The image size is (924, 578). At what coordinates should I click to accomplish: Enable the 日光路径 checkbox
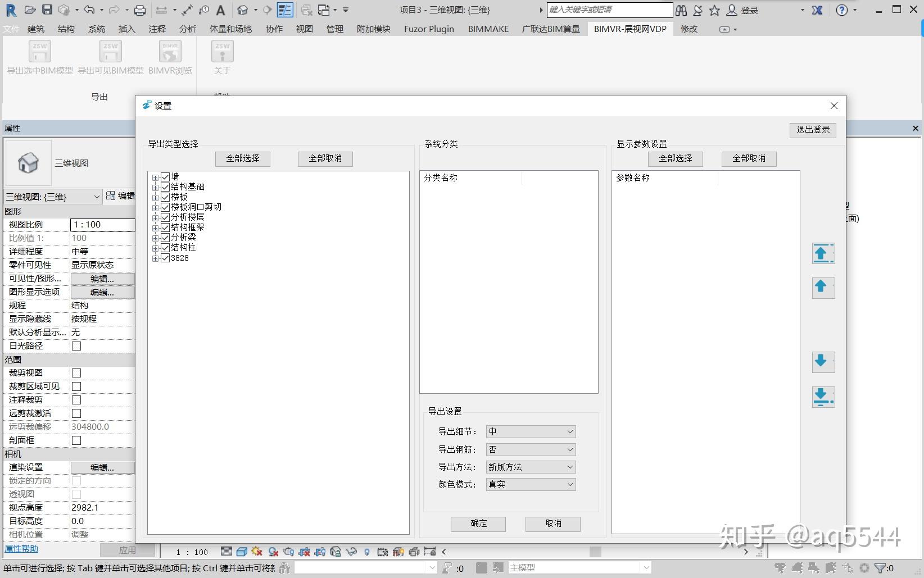pyautogui.click(x=76, y=346)
